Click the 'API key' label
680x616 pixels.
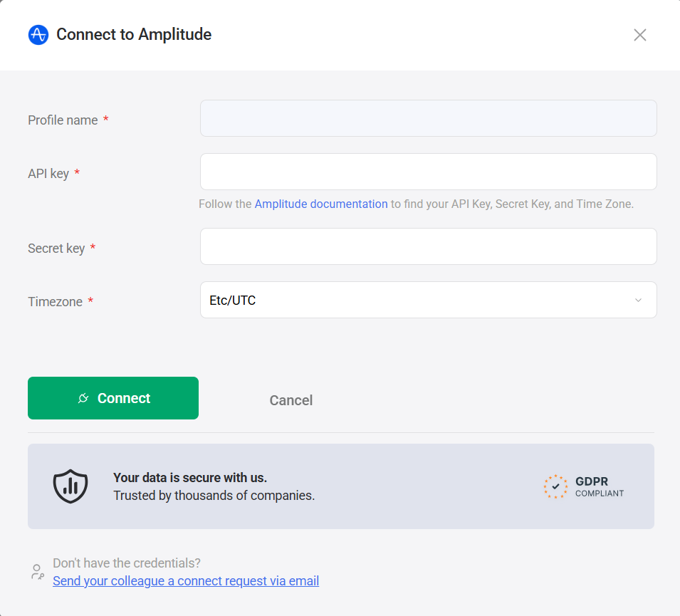[x=48, y=174]
